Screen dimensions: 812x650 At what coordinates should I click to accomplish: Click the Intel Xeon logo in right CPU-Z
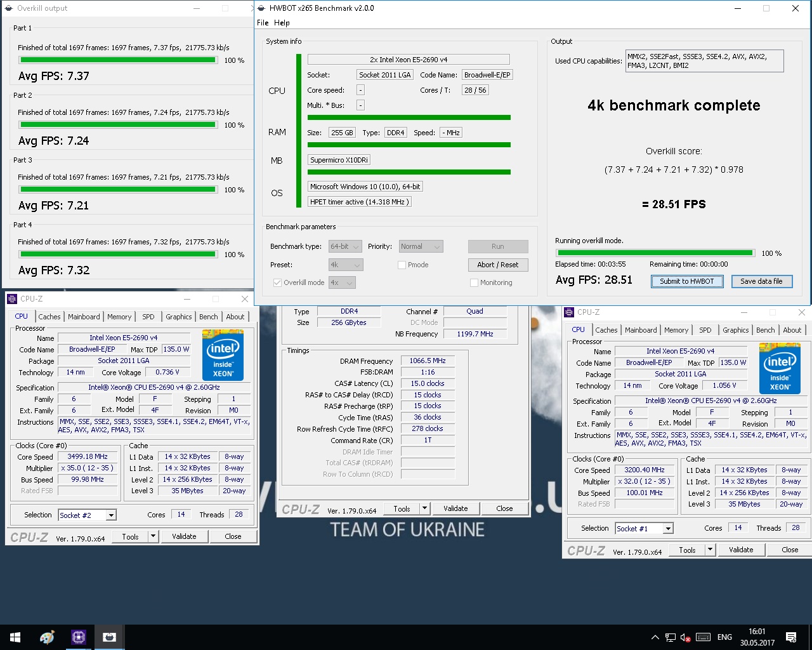780,368
